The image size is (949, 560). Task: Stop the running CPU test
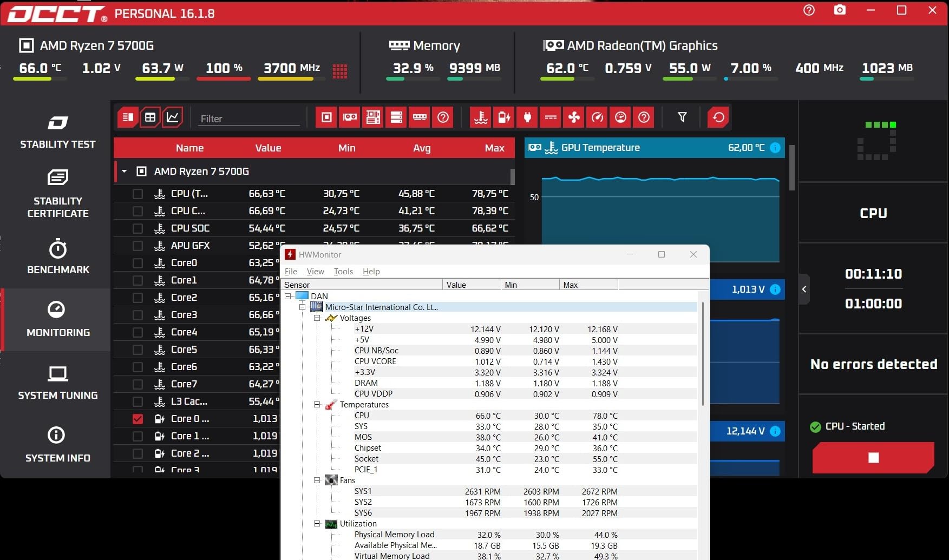click(873, 458)
